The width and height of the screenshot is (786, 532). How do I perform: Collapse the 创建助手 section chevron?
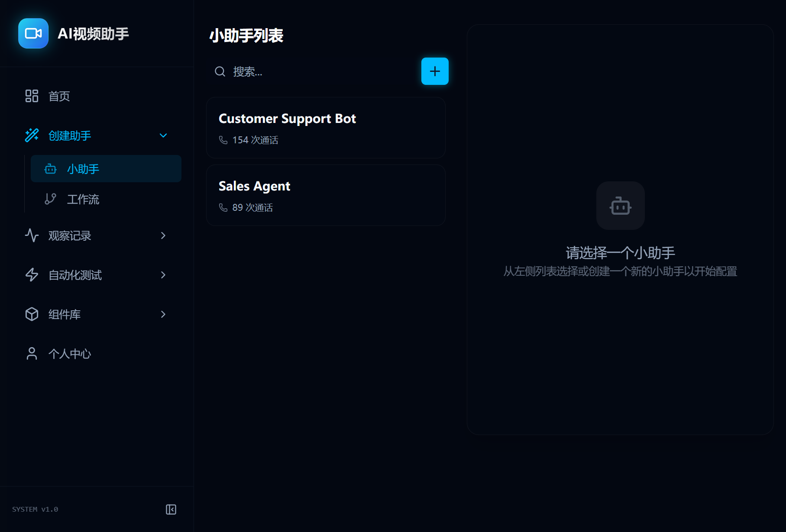163,135
